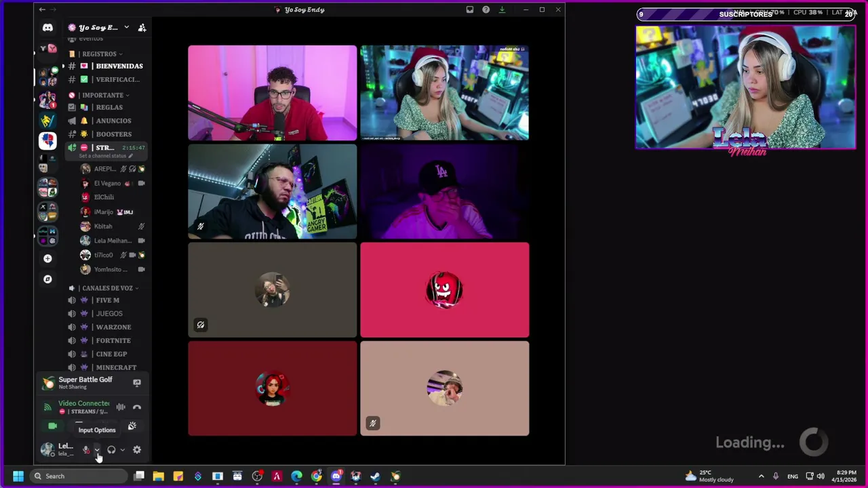Open Discover servers compass icon
This screenshot has height=488, width=868.
(x=47, y=279)
